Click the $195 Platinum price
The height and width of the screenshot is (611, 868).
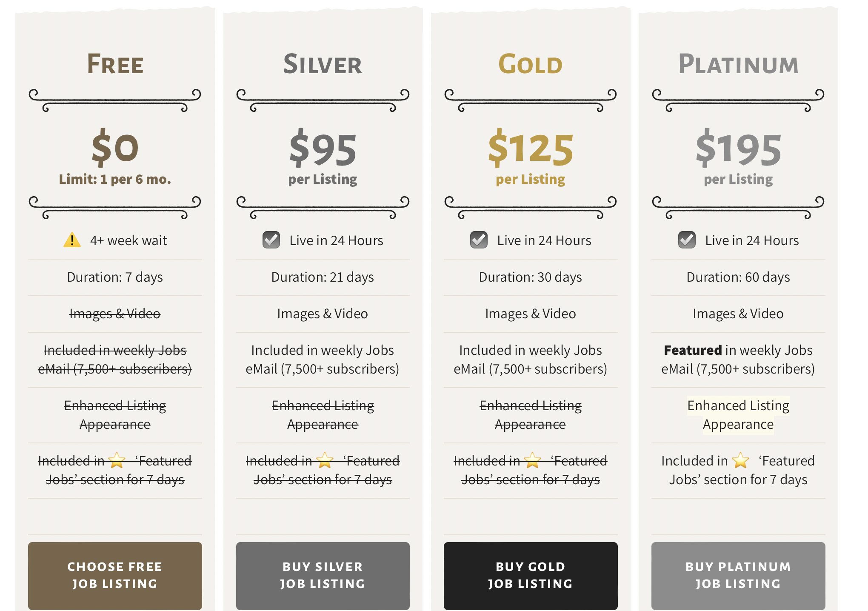(738, 148)
